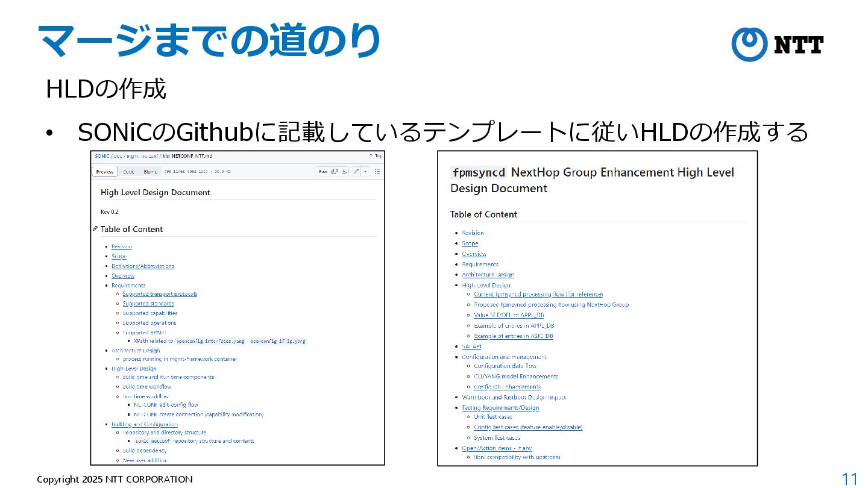This screenshot has height=488, width=868.
Task: Open NETCONF edit-config flow entry
Action: 166,405
